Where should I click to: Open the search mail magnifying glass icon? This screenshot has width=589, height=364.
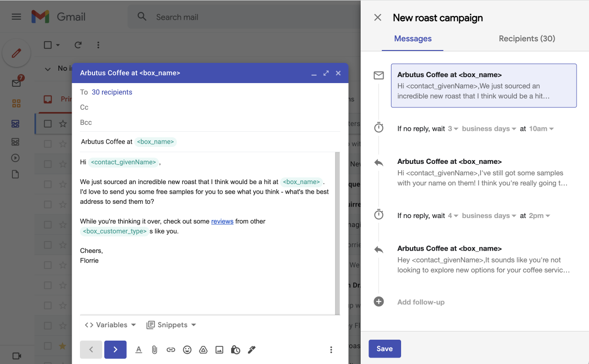(142, 17)
